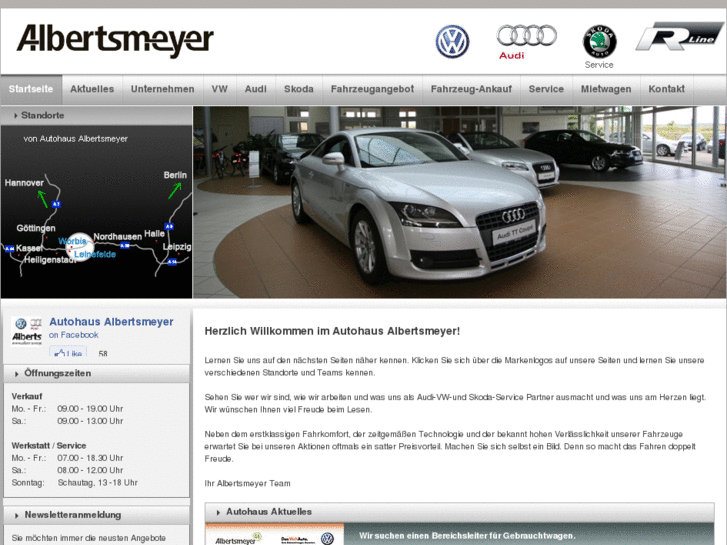Expand the Newsletteranmeldung panel header
727x545 pixels.
coord(96,515)
